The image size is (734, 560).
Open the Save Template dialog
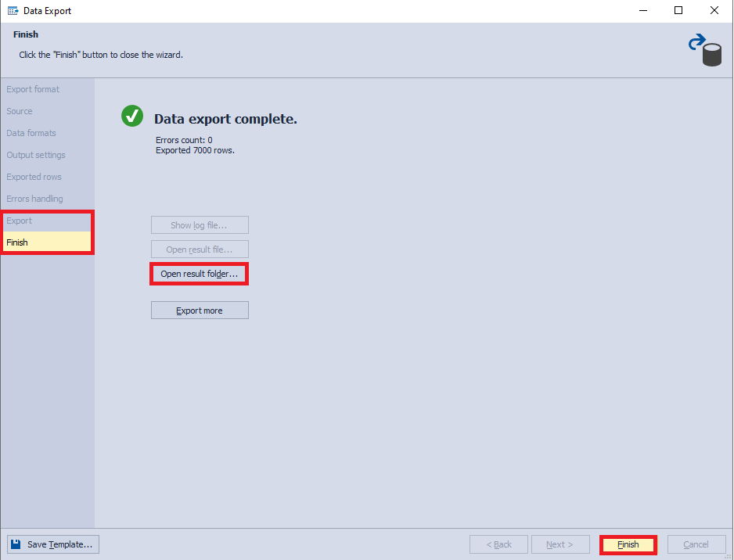pyautogui.click(x=53, y=544)
